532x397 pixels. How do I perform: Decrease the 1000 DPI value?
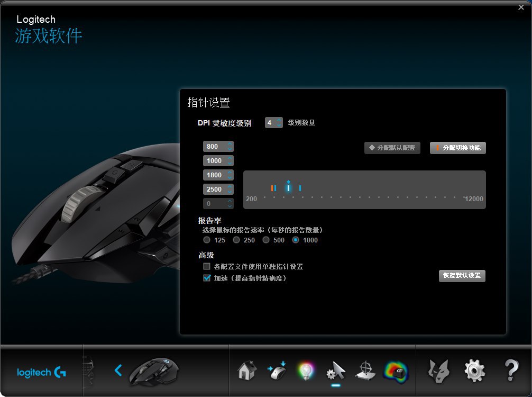click(230, 163)
